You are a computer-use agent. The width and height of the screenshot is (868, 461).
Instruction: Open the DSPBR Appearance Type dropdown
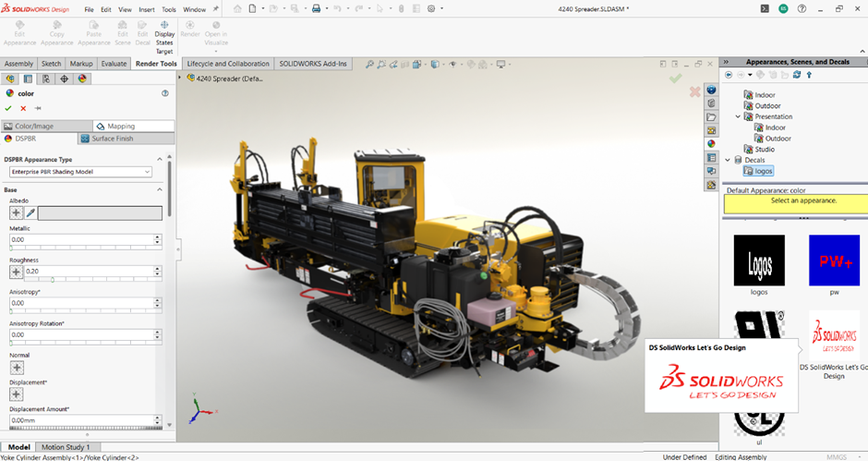pos(79,172)
